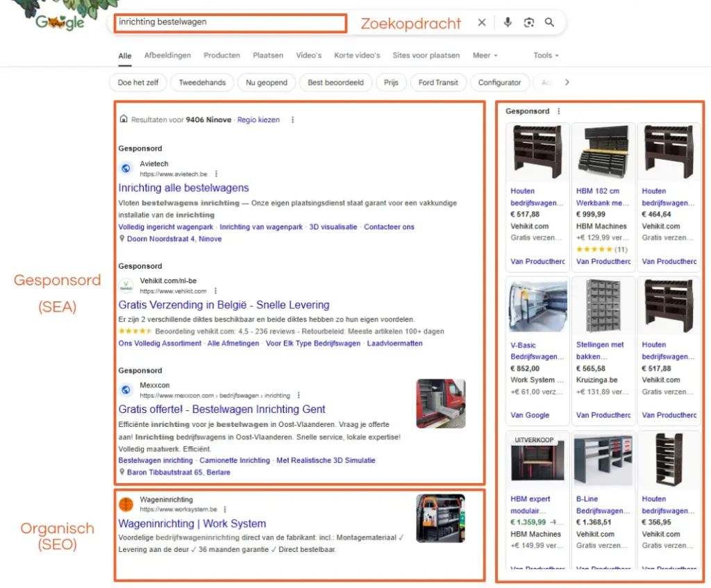Open the Tools dropdown
Image resolution: width=711 pixels, height=588 pixels.
(x=546, y=56)
